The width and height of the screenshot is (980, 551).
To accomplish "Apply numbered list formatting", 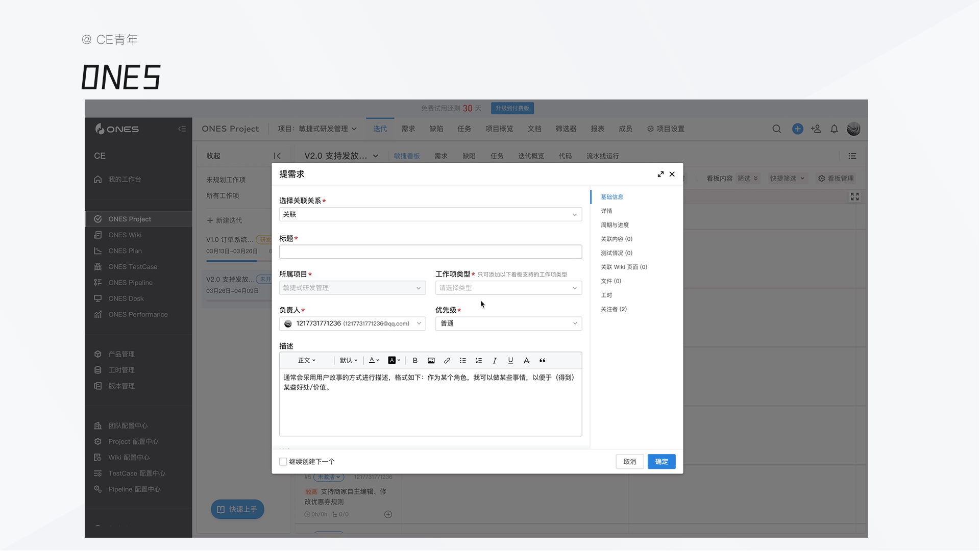I will [x=478, y=361].
